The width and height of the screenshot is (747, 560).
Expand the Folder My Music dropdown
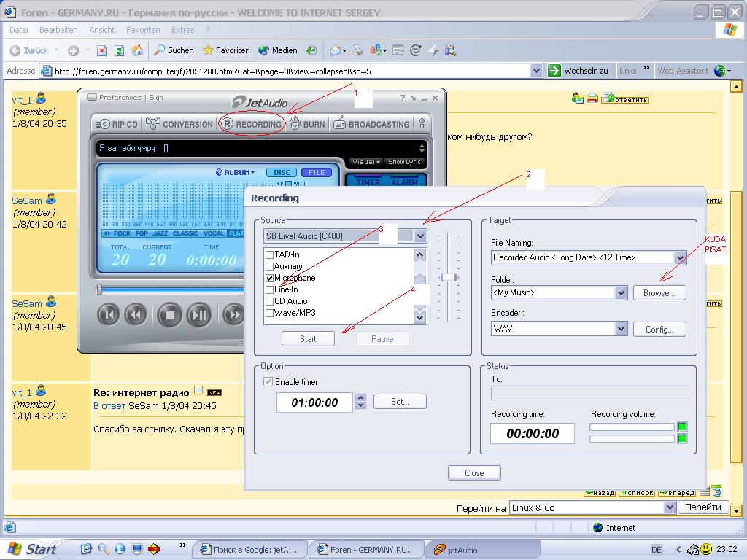point(620,293)
